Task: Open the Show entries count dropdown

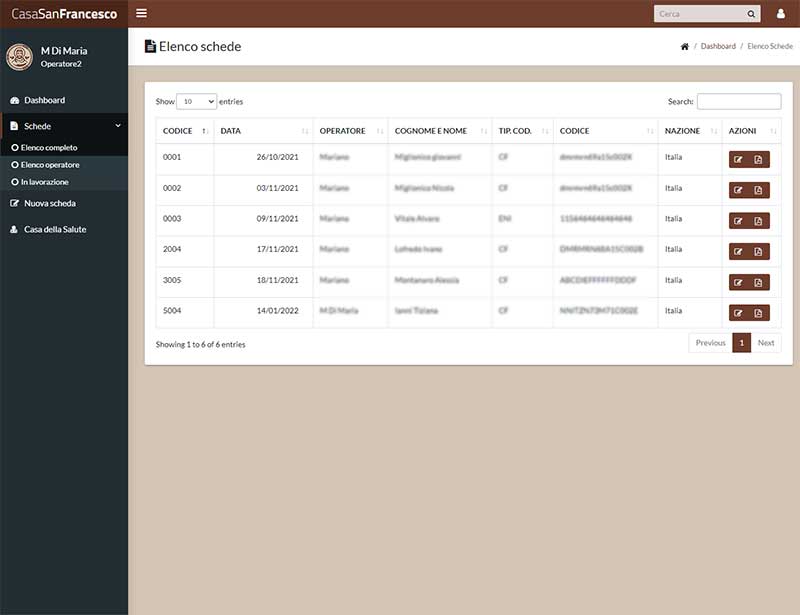Action: pyautogui.click(x=196, y=102)
